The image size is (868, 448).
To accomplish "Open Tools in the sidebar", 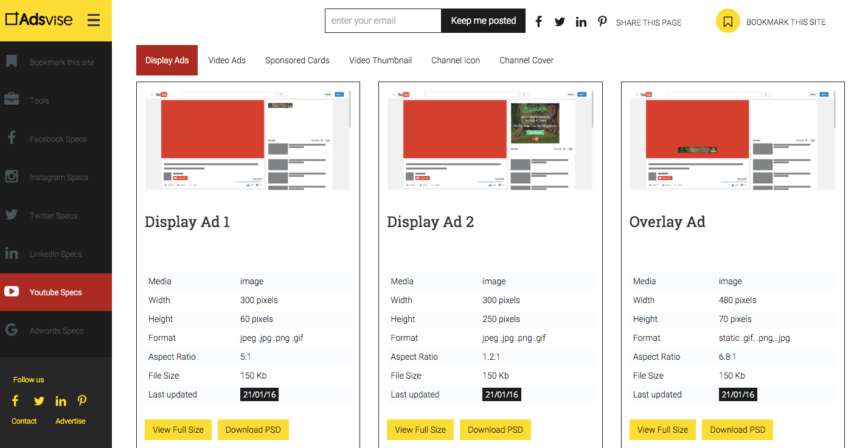I will point(56,100).
